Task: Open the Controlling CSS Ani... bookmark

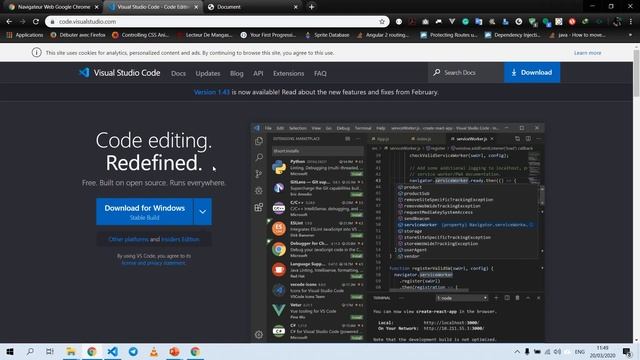Action: tap(140, 35)
